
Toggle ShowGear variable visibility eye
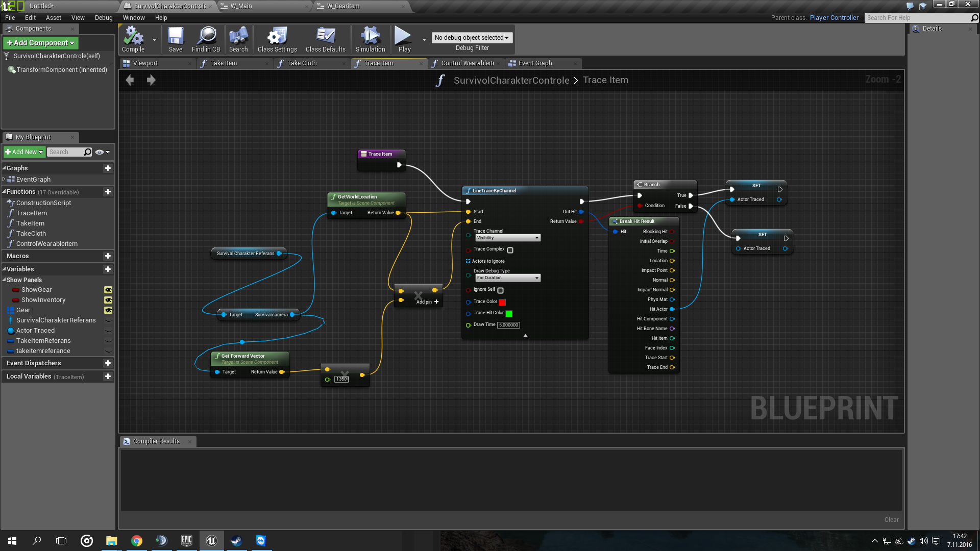pos(108,290)
